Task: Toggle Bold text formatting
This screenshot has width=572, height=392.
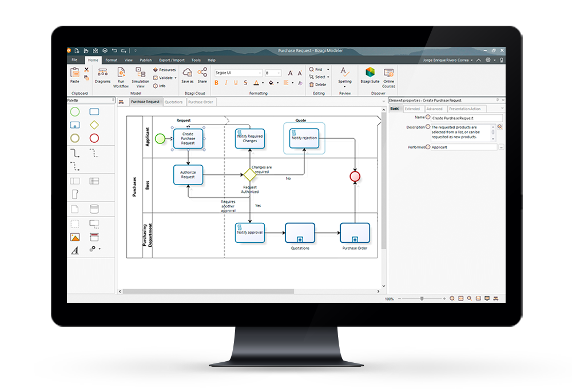Action: pyautogui.click(x=217, y=83)
